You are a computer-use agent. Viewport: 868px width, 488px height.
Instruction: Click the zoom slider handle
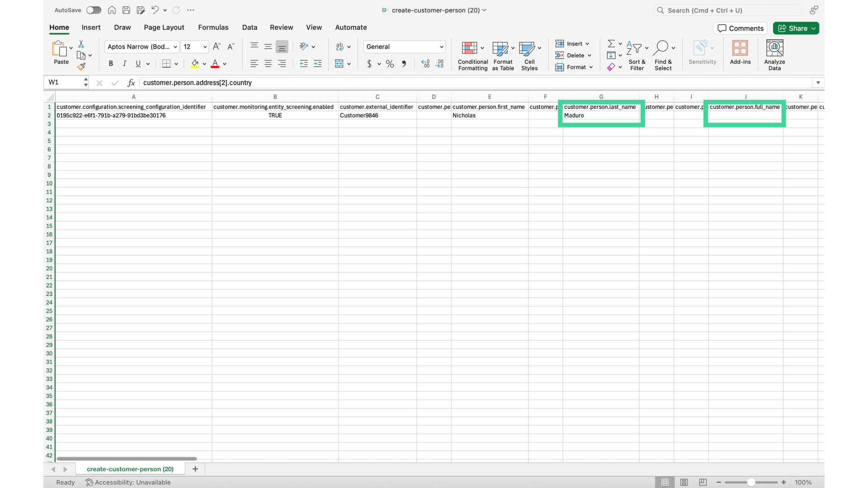pyautogui.click(x=751, y=482)
